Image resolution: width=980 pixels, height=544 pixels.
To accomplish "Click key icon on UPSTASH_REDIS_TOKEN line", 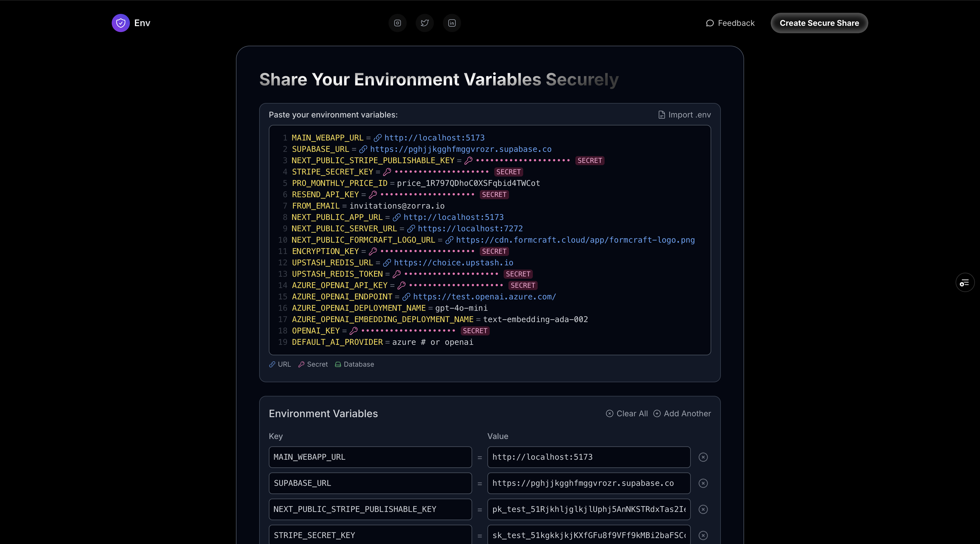I will click(x=397, y=274).
